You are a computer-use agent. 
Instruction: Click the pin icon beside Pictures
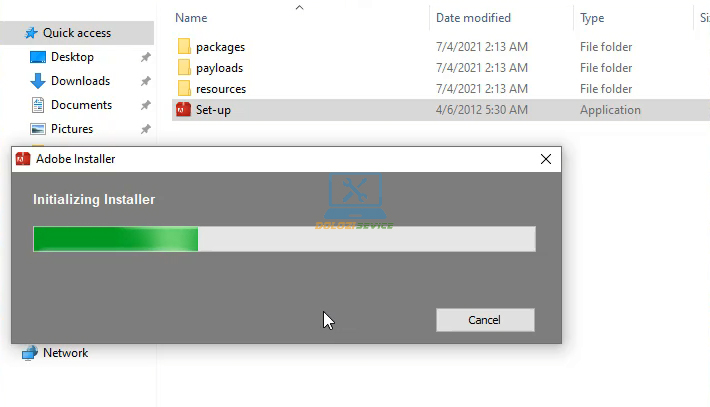click(145, 129)
